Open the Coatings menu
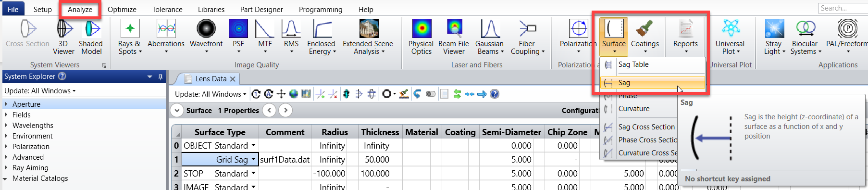The width and height of the screenshot is (868, 190). pyautogui.click(x=645, y=36)
